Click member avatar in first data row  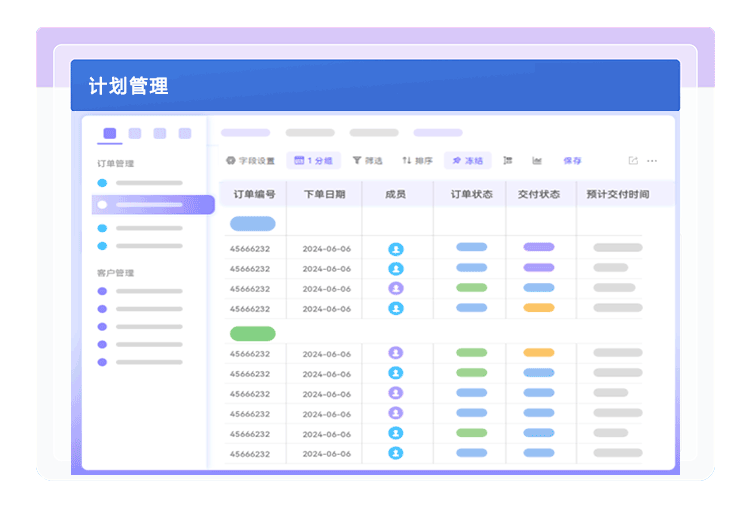396,249
